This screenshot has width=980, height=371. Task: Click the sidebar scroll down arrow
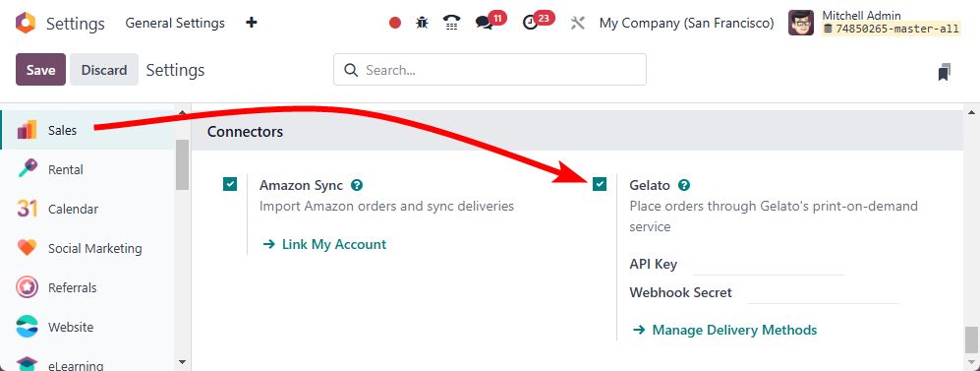[x=182, y=361]
